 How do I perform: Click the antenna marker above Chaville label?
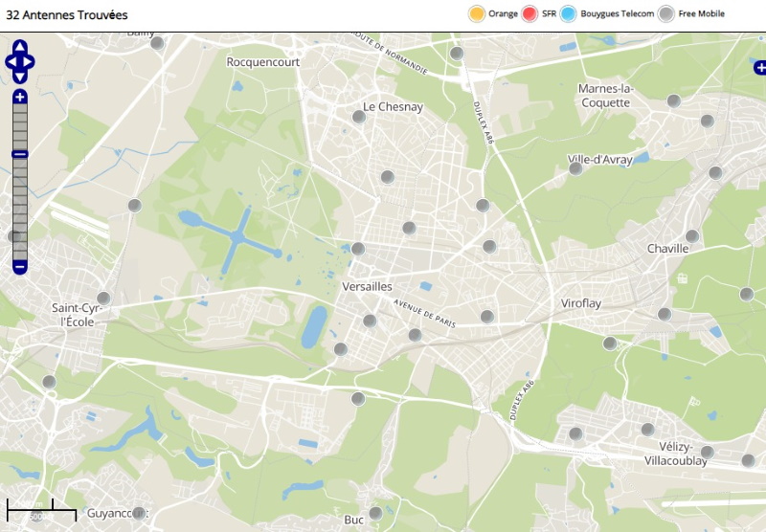(691, 235)
